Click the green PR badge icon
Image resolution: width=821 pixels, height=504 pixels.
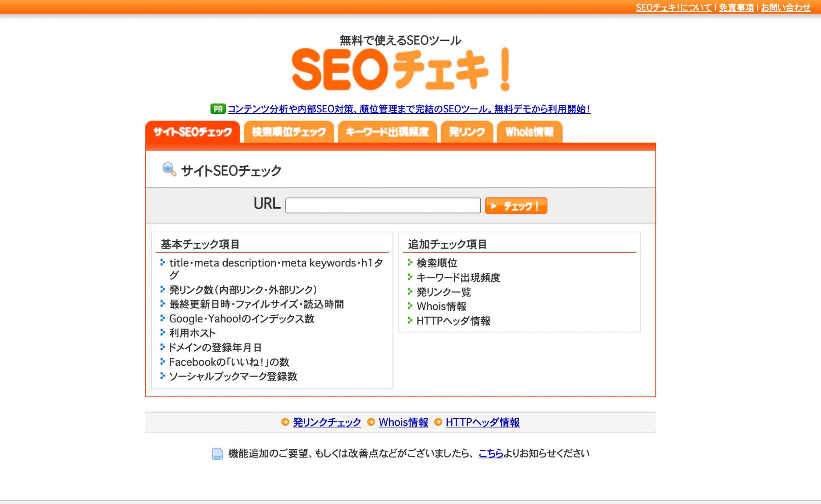218,109
